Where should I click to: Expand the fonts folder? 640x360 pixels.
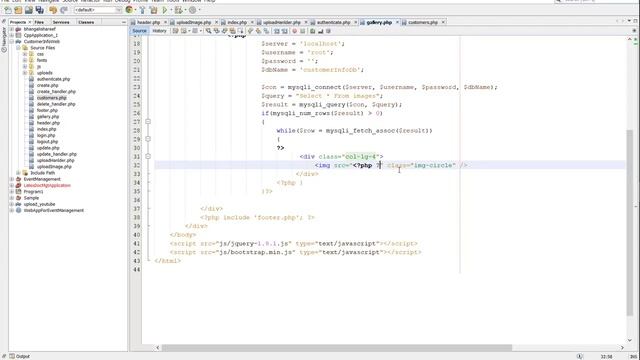tap(25, 60)
